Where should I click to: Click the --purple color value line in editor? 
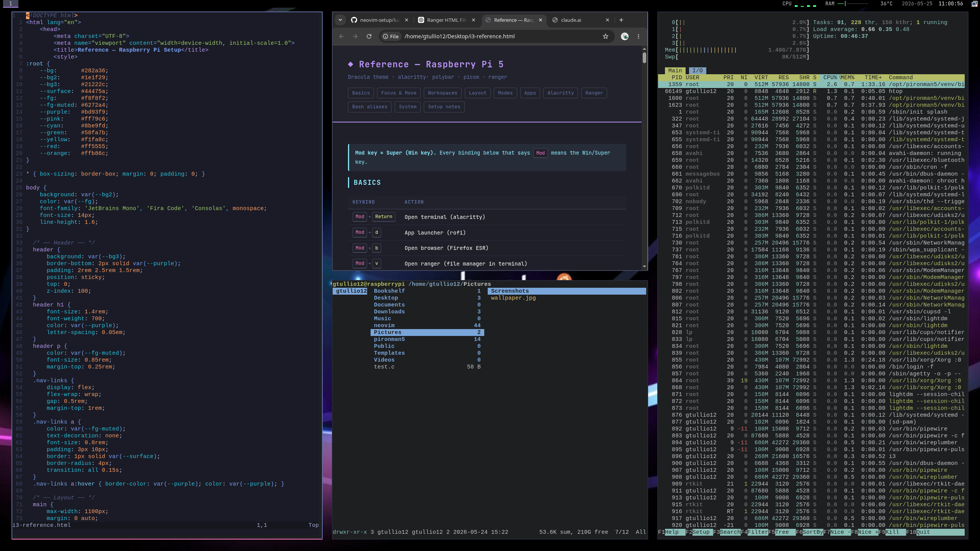point(74,112)
